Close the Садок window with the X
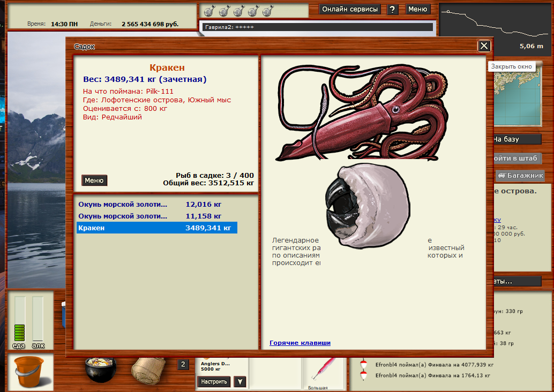The image size is (554, 392). click(484, 46)
